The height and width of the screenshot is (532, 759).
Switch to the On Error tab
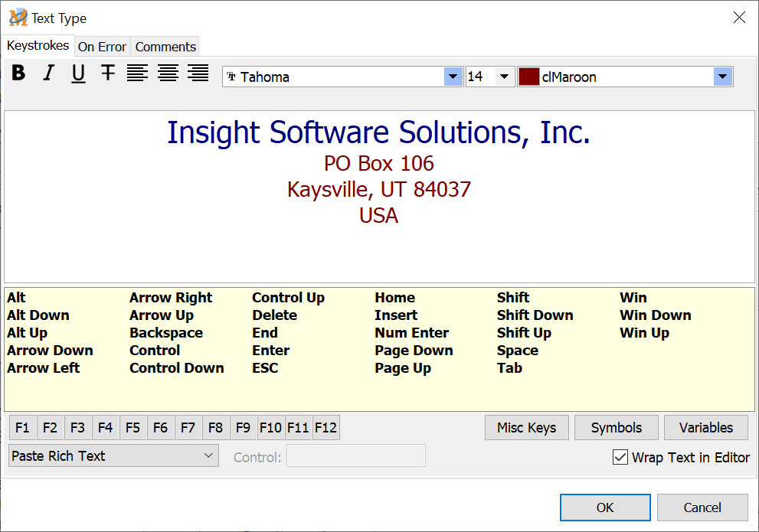click(x=102, y=47)
